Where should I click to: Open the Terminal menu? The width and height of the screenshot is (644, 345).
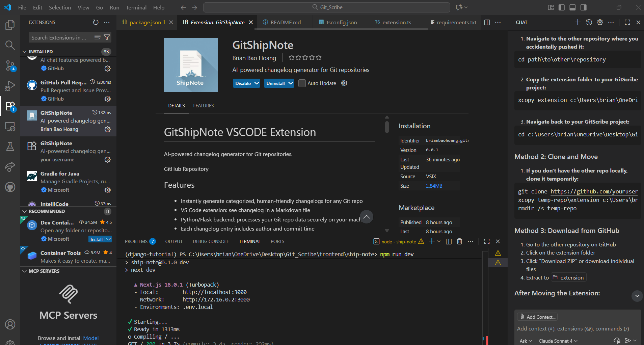(x=136, y=7)
